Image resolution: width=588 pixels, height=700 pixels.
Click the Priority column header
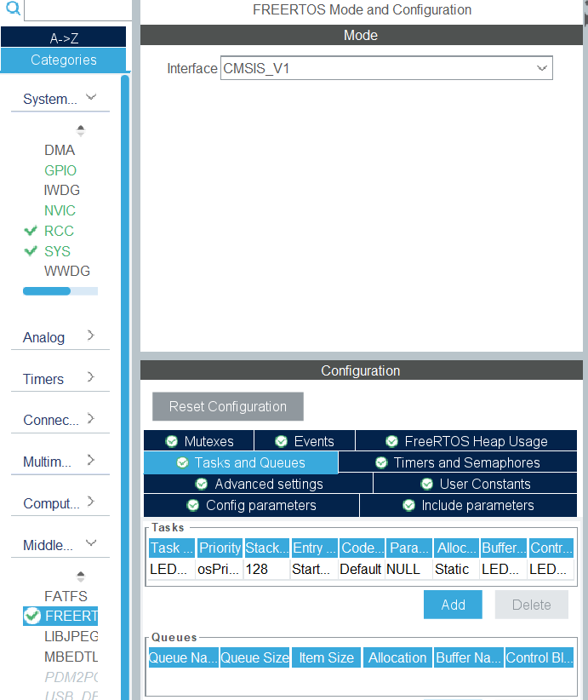coord(220,548)
